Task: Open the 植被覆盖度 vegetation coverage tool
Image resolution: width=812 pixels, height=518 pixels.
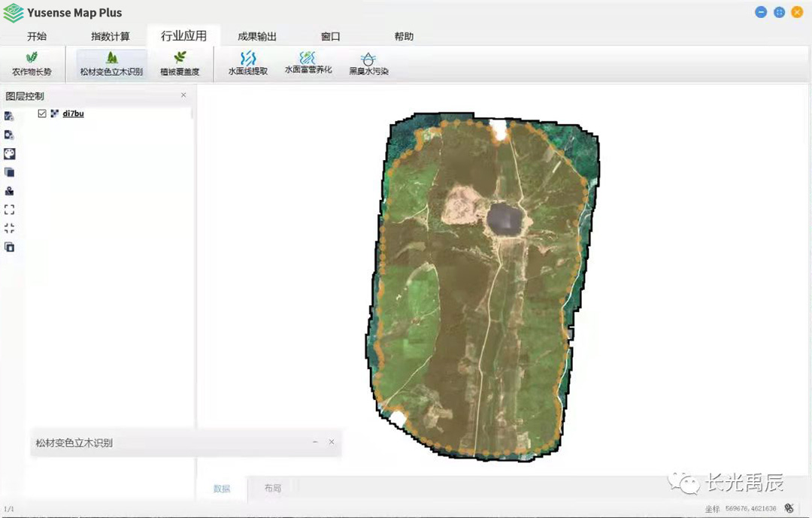Action: coord(180,64)
